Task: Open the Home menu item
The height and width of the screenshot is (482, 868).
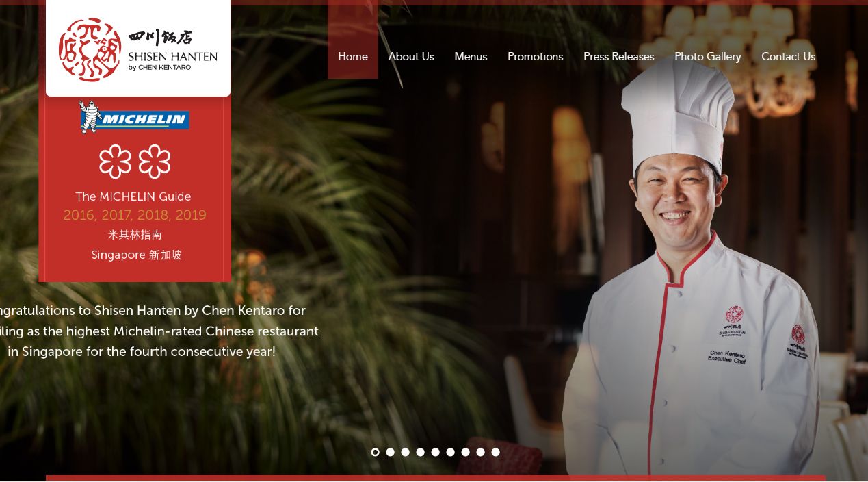Action: coord(353,56)
